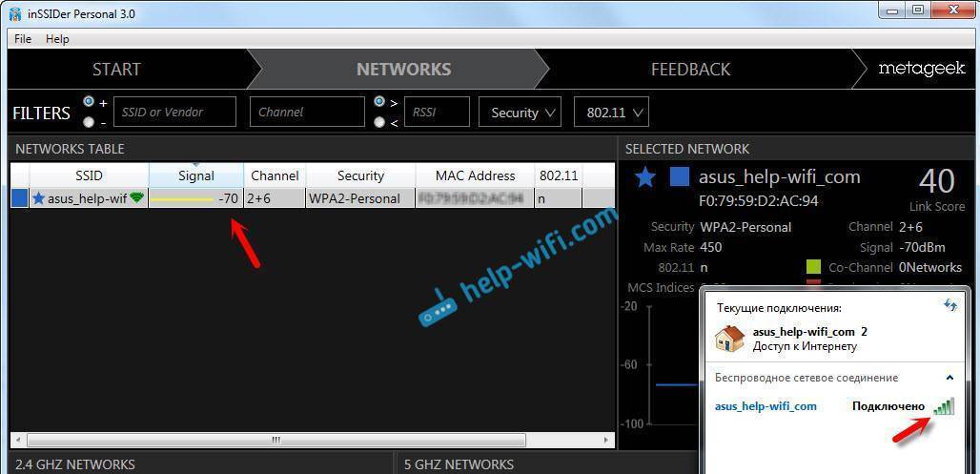
Task: Click the Max Rate 450 value
Action: pos(711,247)
